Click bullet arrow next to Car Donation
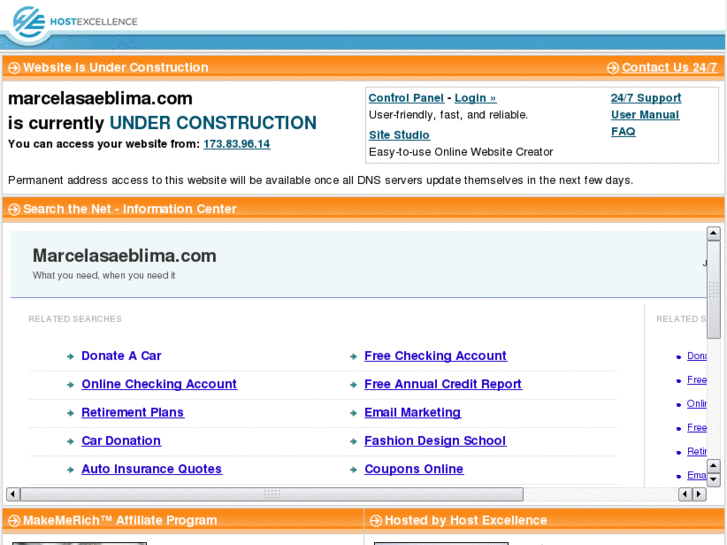727x545 pixels. [x=70, y=442]
